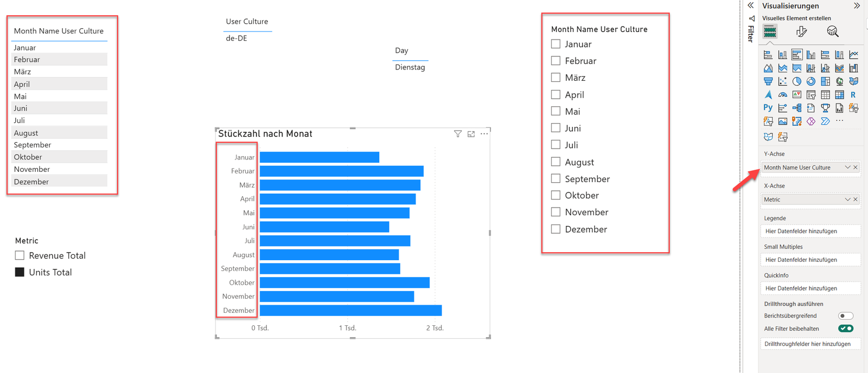The width and height of the screenshot is (868, 373).
Task: Remove the Metric field with its X button
Action: 856,199
